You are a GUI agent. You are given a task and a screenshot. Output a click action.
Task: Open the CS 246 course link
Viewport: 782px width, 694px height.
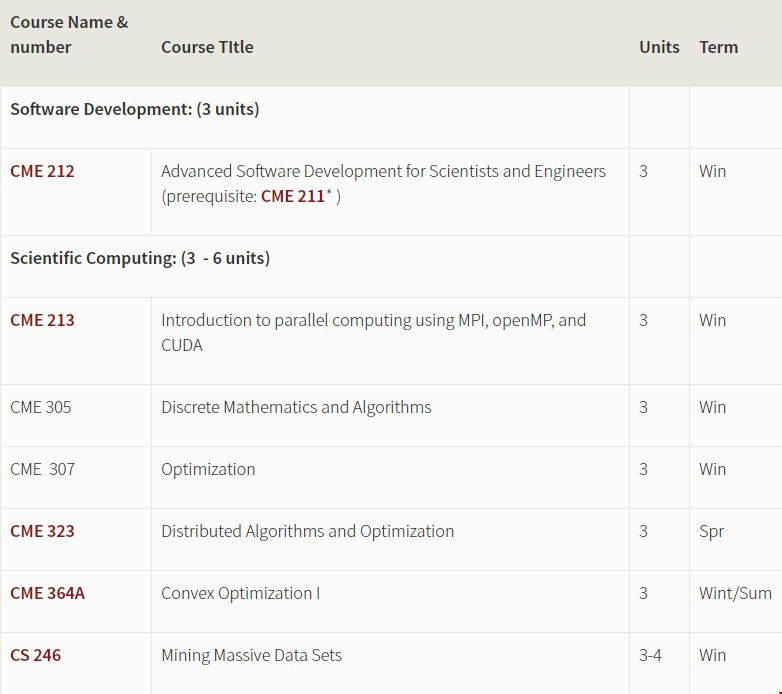point(35,655)
